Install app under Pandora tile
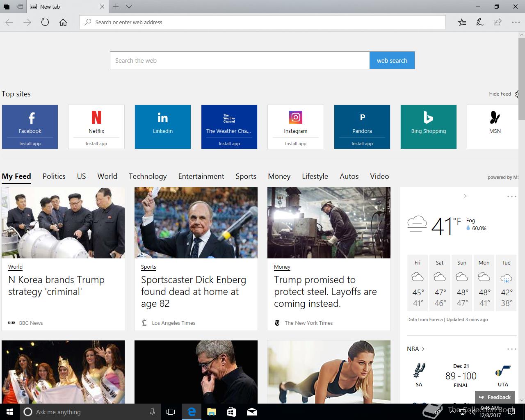The width and height of the screenshot is (525, 420). 362,144
